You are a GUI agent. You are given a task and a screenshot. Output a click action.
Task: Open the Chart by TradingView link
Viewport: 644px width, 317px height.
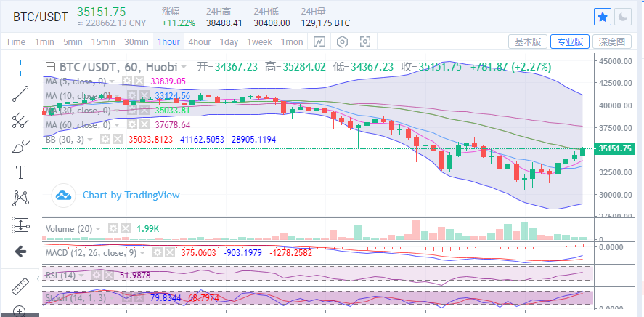click(131, 195)
